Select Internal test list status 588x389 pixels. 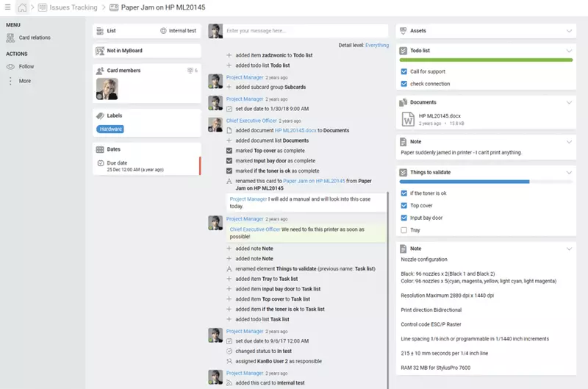179,31
